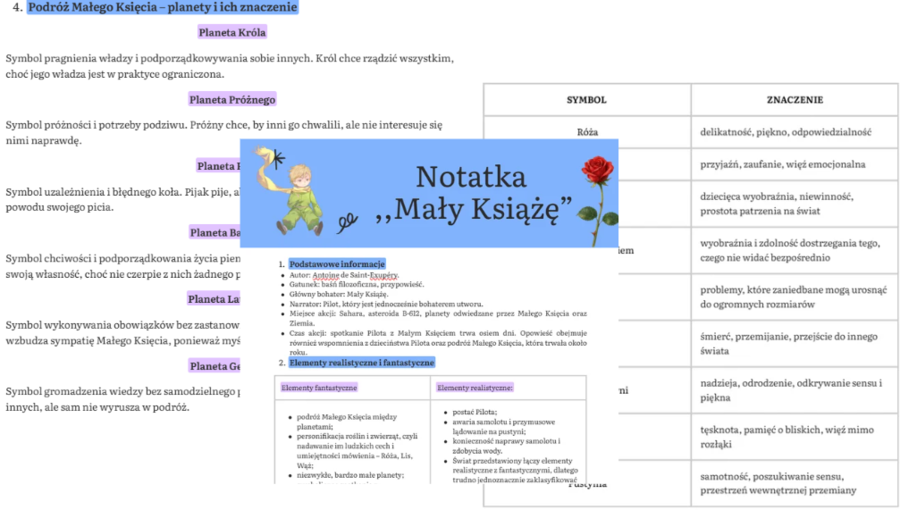The height and width of the screenshot is (518, 900).
Task: Click paragraph starting 'Symbol próżności i potrzeby podziwu'
Action: 224,133
